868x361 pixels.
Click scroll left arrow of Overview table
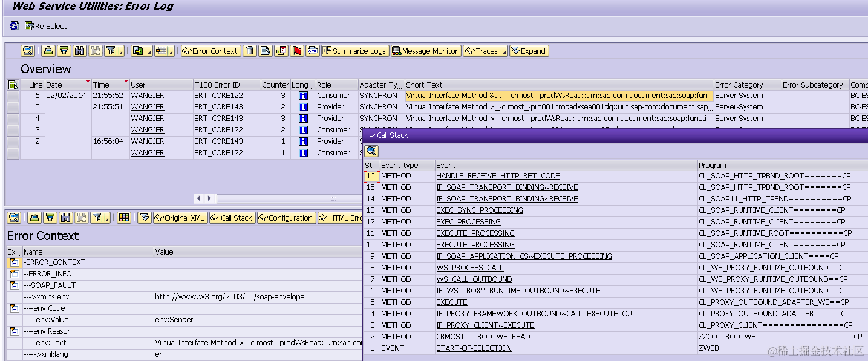tap(199, 198)
